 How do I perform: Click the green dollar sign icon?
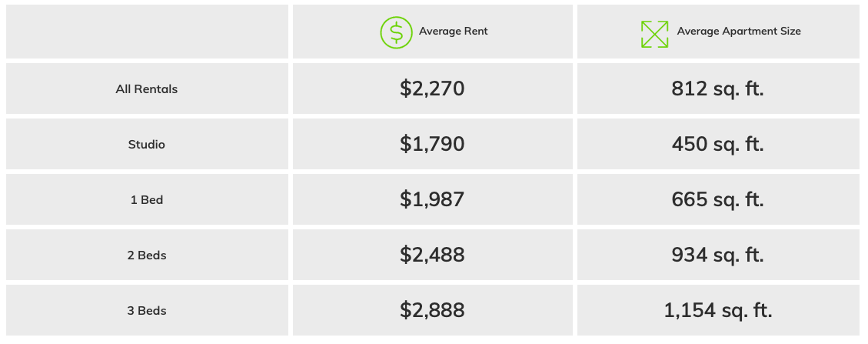pos(396,32)
